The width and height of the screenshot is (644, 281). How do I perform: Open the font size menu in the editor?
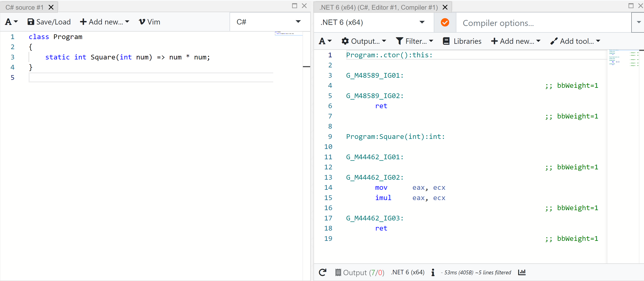[x=11, y=22]
